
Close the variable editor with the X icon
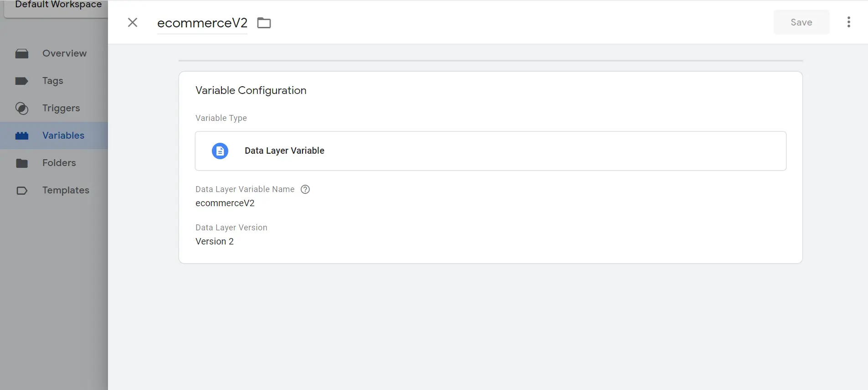(x=133, y=22)
